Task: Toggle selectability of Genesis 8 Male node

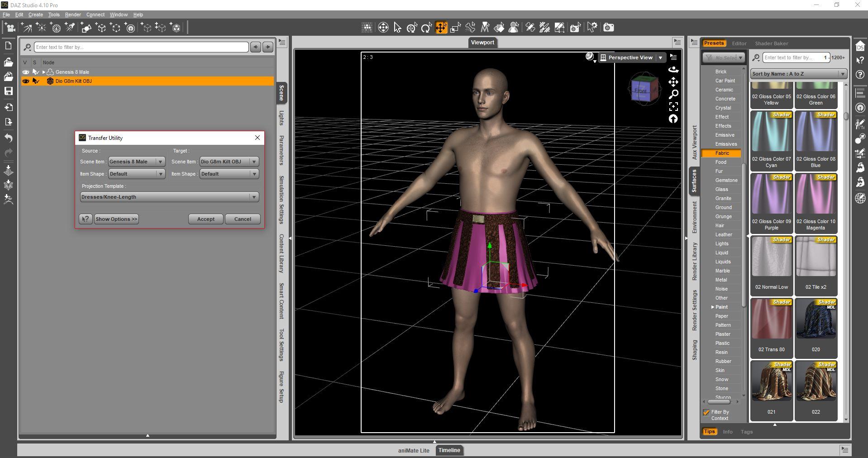Action: [x=36, y=72]
